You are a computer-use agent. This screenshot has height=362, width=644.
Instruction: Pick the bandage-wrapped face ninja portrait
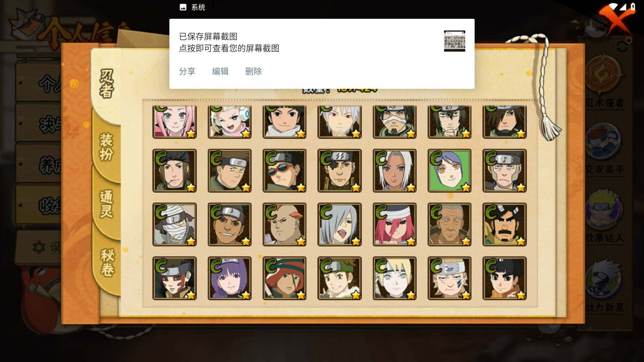point(174,224)
